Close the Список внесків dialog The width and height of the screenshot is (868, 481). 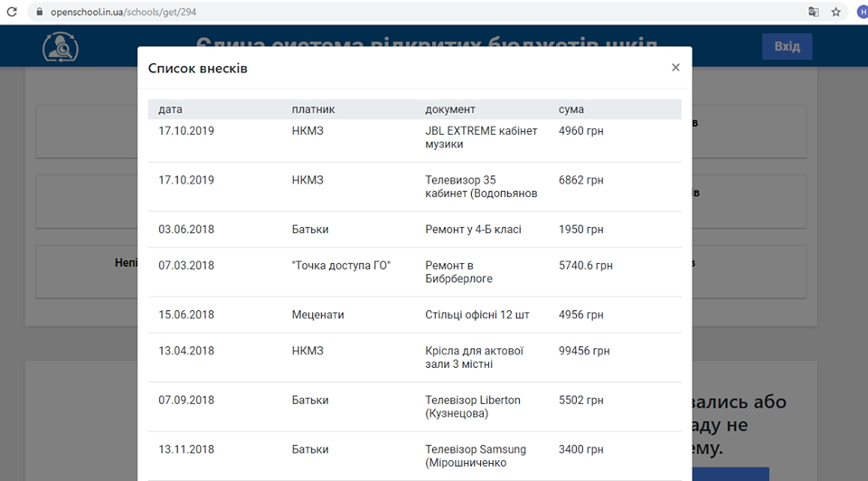[675, 68]
